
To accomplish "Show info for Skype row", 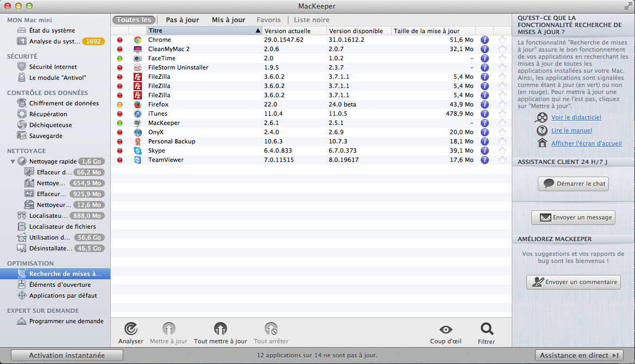I will [x=485, y=150].
